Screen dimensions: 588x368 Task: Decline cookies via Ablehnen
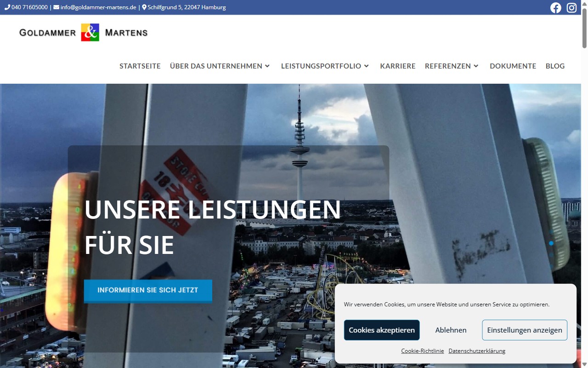[x=451, y=330]
